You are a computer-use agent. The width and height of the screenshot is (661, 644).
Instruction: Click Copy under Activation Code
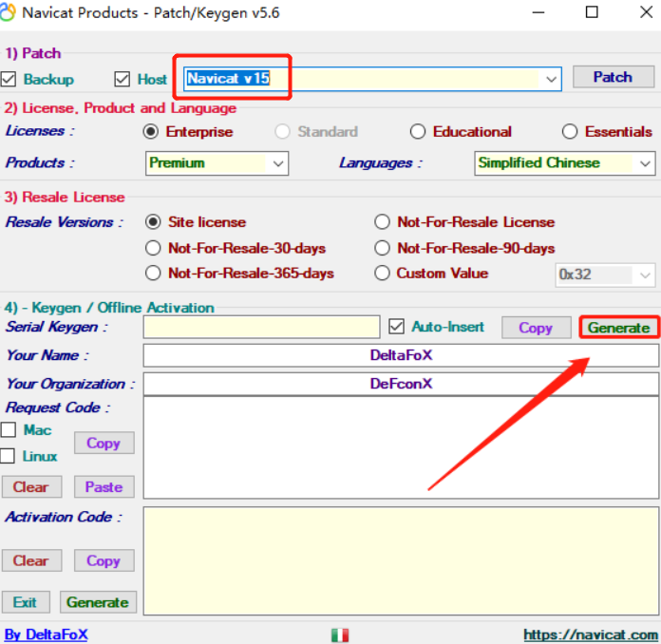coord(104,560)
